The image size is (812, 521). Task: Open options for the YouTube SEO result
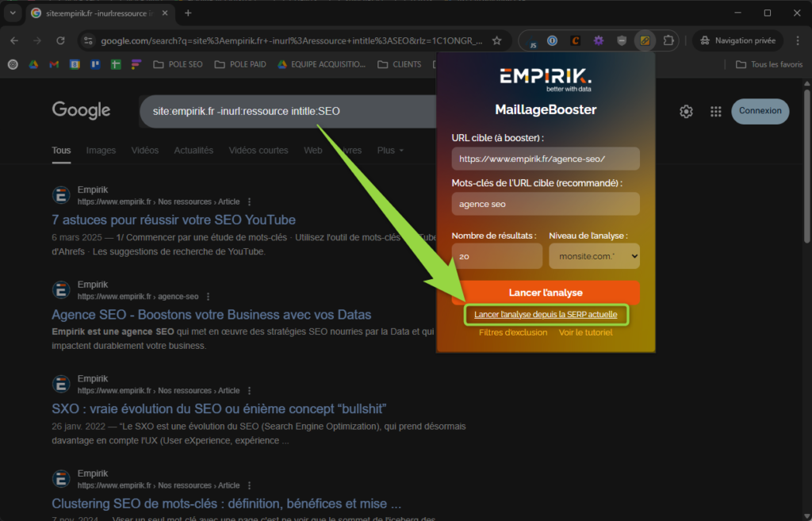click(x=250, y=201)
